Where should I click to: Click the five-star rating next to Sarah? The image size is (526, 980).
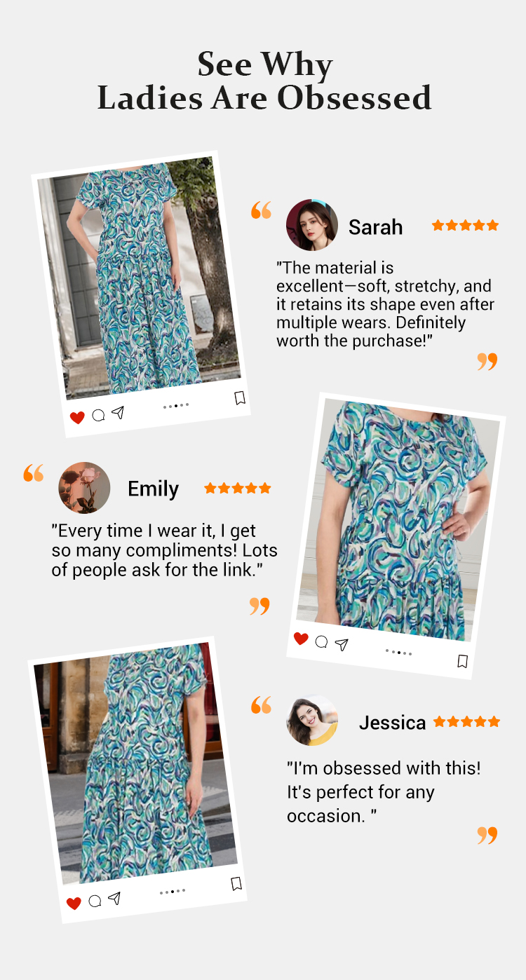click(466, 225)
